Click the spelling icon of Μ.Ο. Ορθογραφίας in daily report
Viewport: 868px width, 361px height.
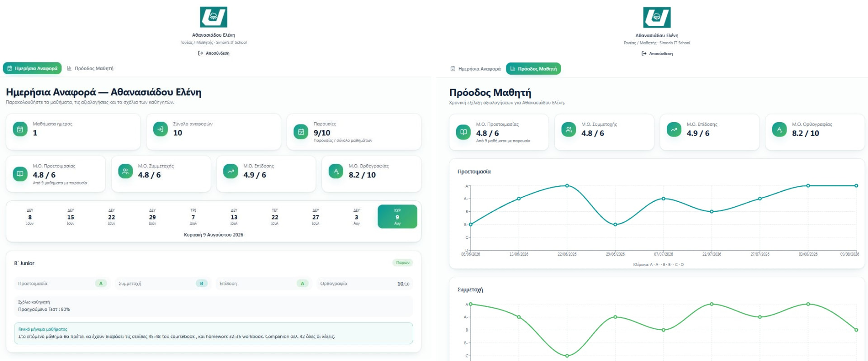point(336,171)
